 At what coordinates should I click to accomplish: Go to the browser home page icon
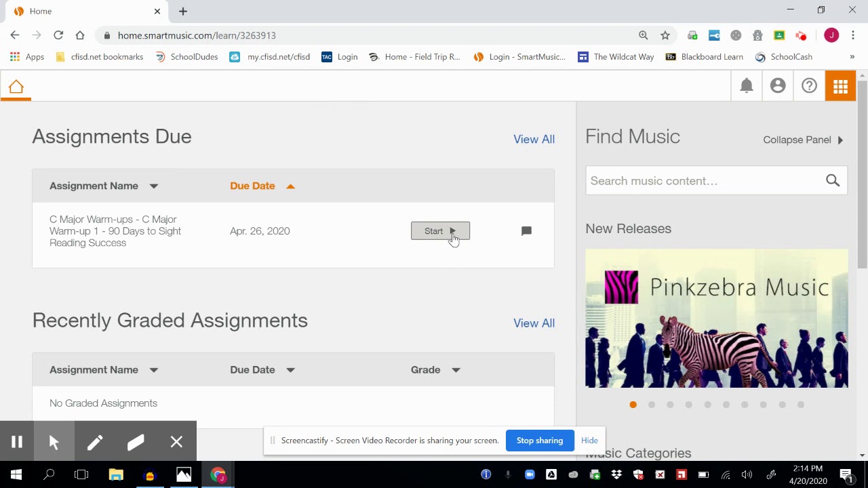point(80,35)
